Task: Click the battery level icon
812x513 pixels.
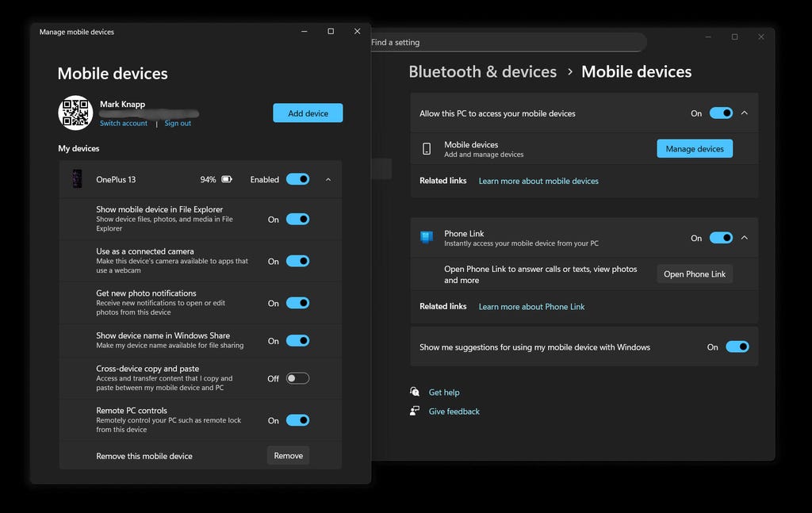Action: coord(227,180)
